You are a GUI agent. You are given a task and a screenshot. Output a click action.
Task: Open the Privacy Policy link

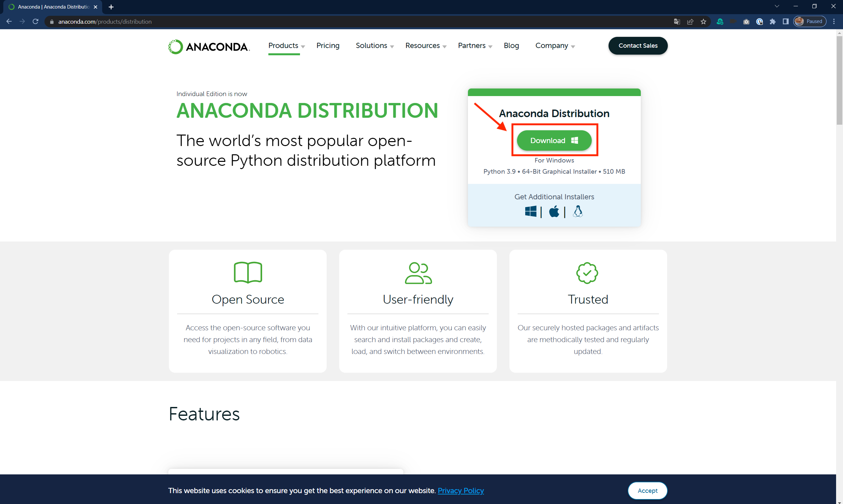point(460,491)
